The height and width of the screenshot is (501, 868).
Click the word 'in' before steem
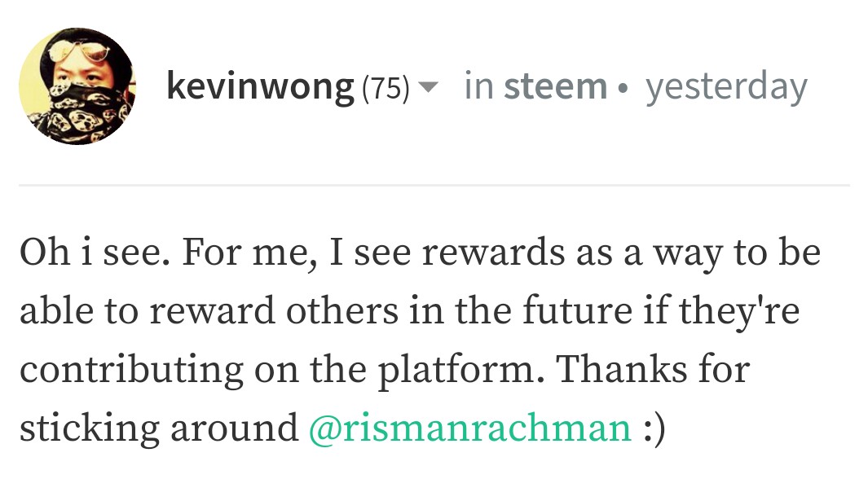point(479,87)
